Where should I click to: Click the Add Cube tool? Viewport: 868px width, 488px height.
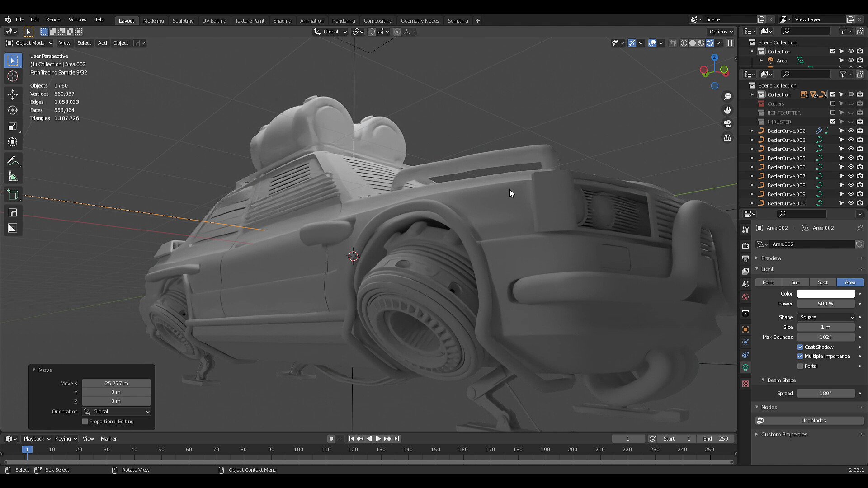point(13,195)
